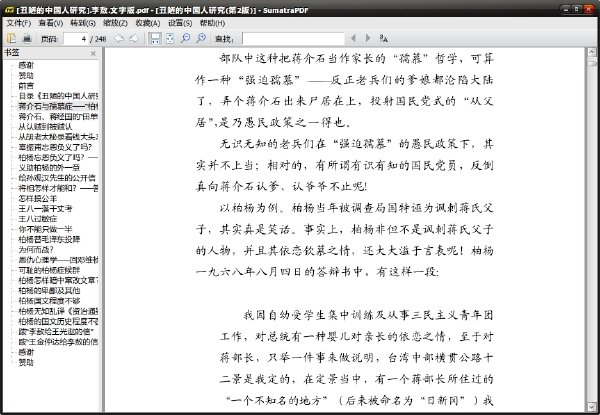This screenshot has width=600, height=415.
Task: Open bookmark 跋"李敖给王光逖的信"
Action: click(x=56, y=332)
